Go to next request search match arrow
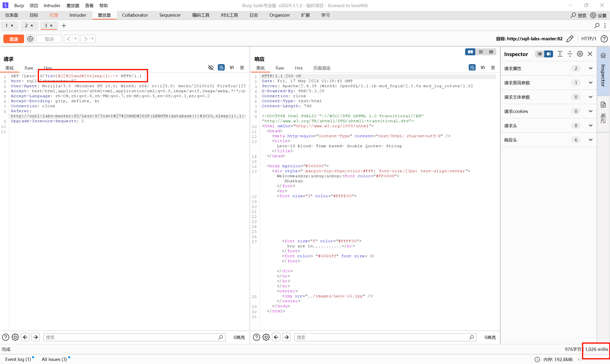 click(36, 337)
